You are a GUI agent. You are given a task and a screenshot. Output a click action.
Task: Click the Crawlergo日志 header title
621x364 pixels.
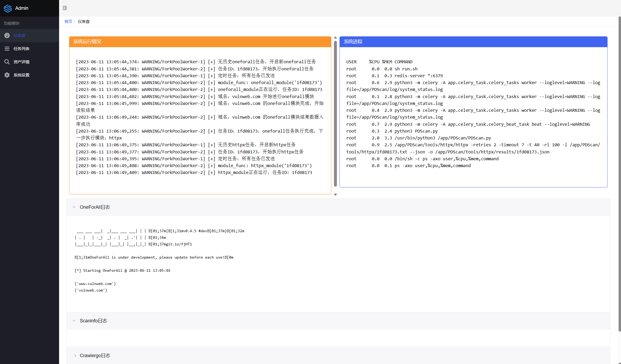point(95,356)
